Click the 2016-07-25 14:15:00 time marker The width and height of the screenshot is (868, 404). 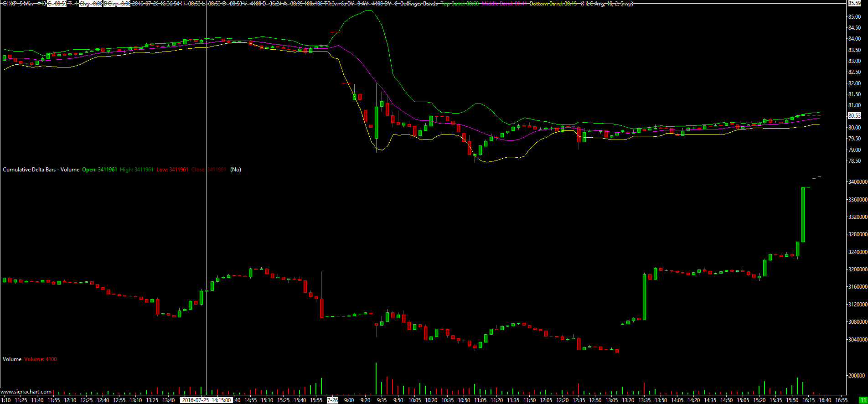pyautogui.click(x=207, y=400)
